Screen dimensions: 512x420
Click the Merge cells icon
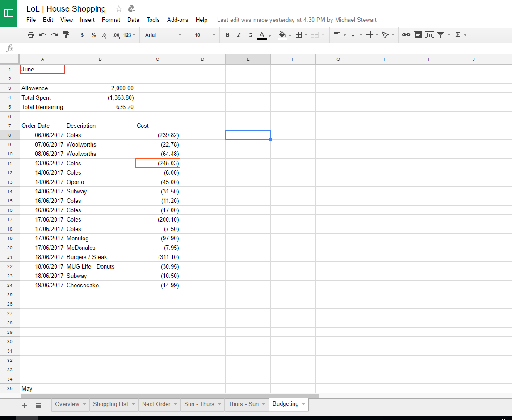pyautogui.click(x=315, y=34)
